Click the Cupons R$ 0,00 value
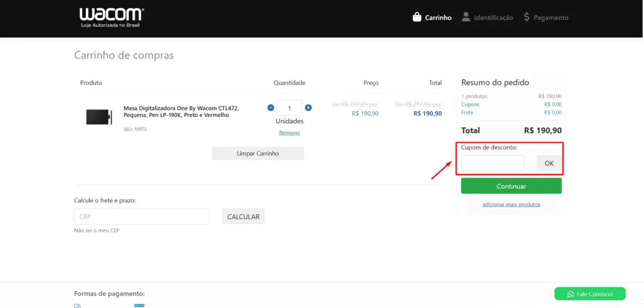The height and width of the screenshot is (308, 644). tap(553, 105)
